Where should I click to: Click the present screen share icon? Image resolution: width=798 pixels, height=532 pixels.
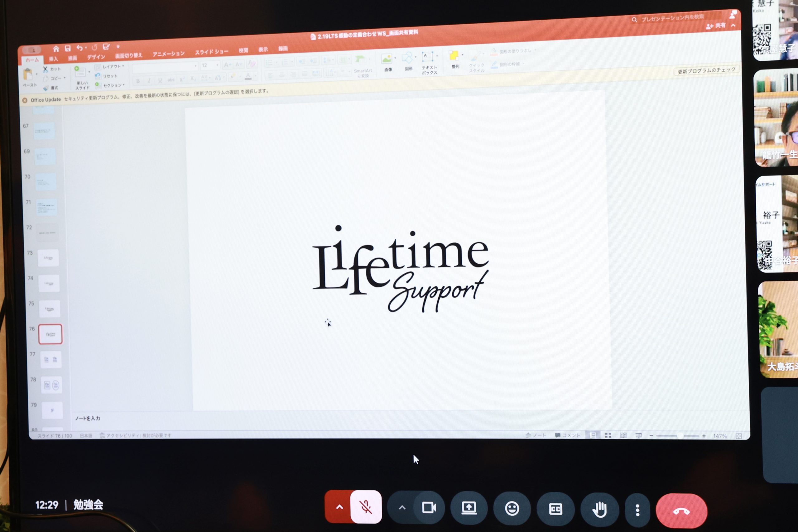point(469,508)
